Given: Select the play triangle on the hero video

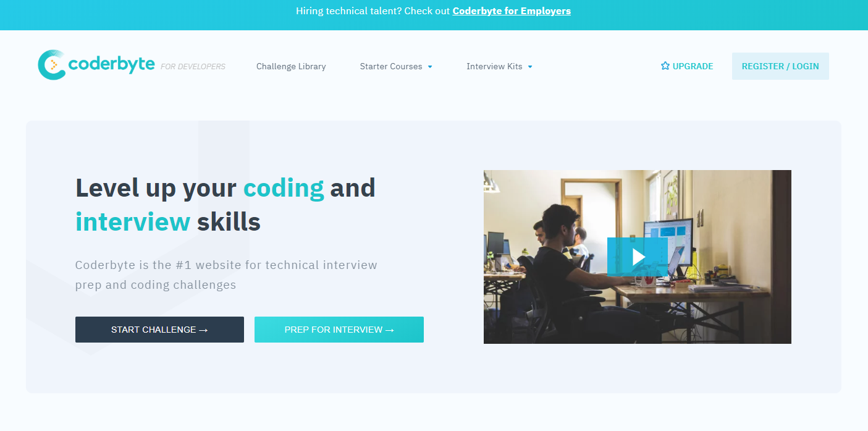Looking at the screenshot, I should tap(638, 257).
